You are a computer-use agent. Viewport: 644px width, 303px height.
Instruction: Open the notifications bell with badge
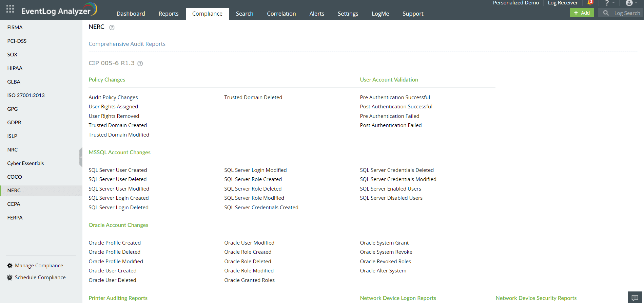[x=590, y=3]
